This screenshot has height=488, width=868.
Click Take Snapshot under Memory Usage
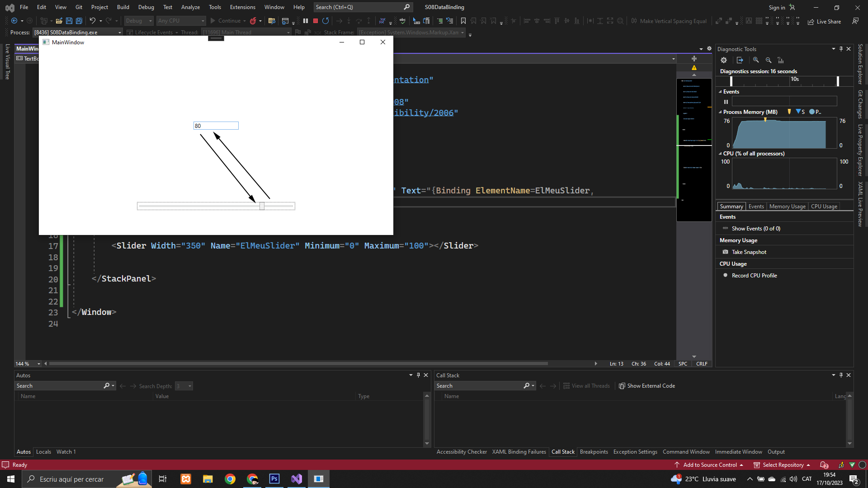[x=749, y=252]
